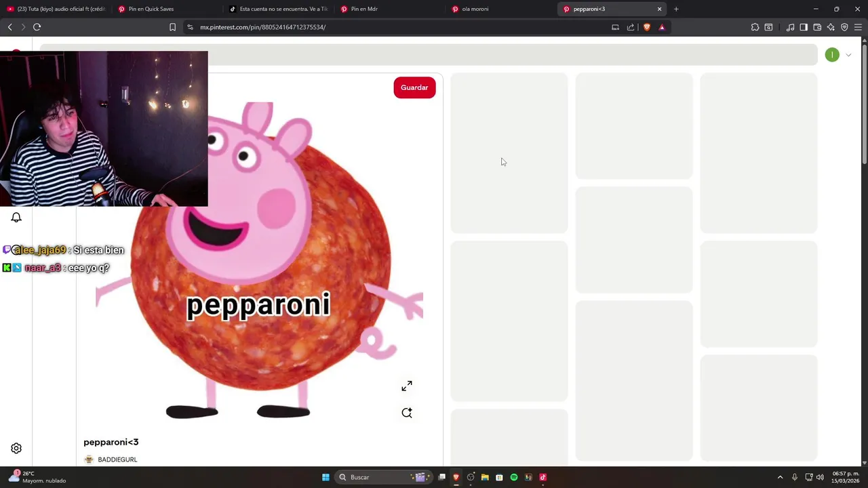Switch to the Tuta (kiyo) audio oficial tab

pyautogui.click(x=56, y=9)
